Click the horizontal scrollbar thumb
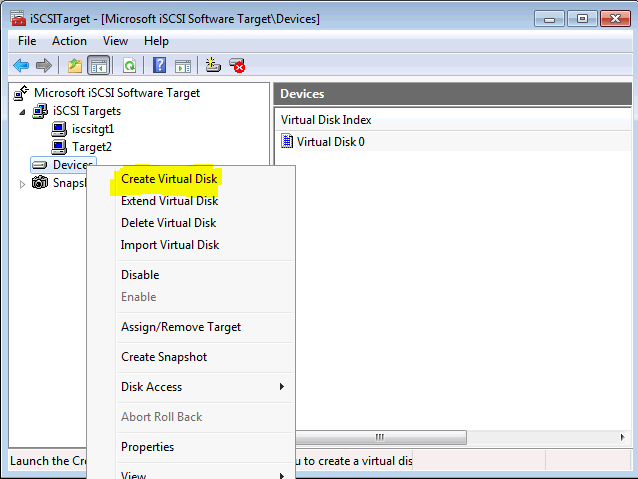The width and height of the screenshot is (638, 479). (x=380, y=437)
